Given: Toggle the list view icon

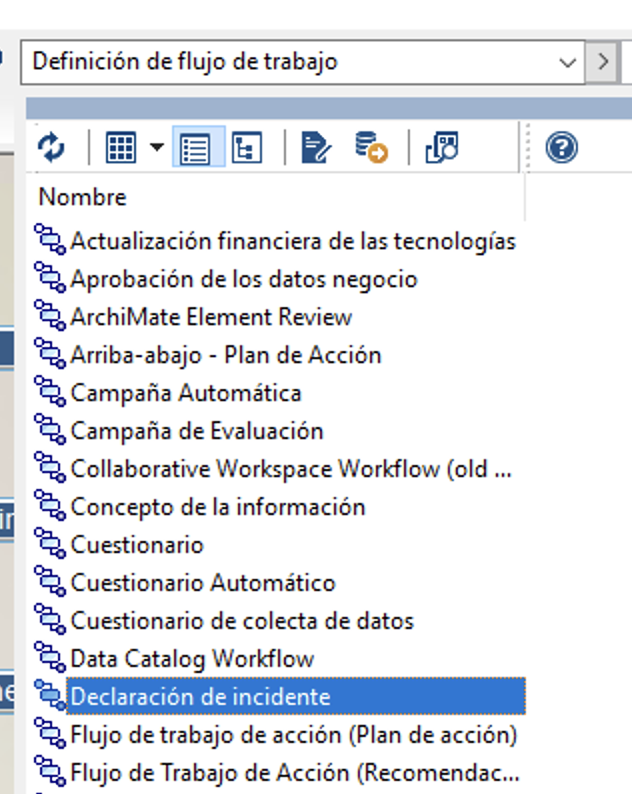Looking at the screenshot, I should coord(199,147).
